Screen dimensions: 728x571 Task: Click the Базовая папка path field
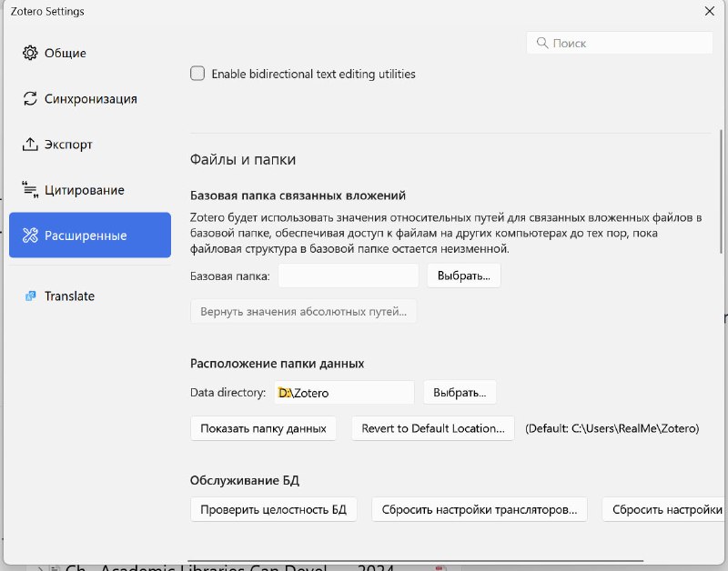(349, 276)
